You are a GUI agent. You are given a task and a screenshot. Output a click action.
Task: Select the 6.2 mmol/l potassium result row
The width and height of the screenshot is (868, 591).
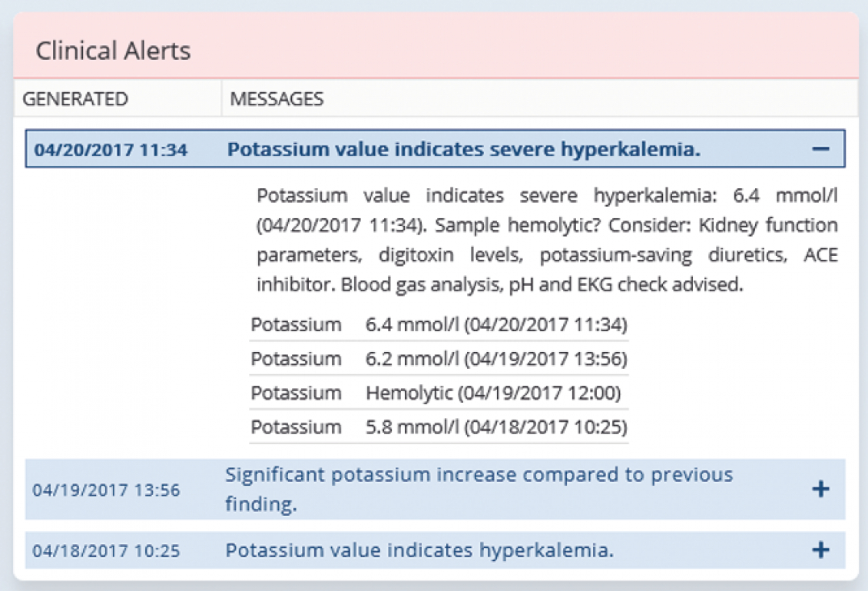coord(496,359)
